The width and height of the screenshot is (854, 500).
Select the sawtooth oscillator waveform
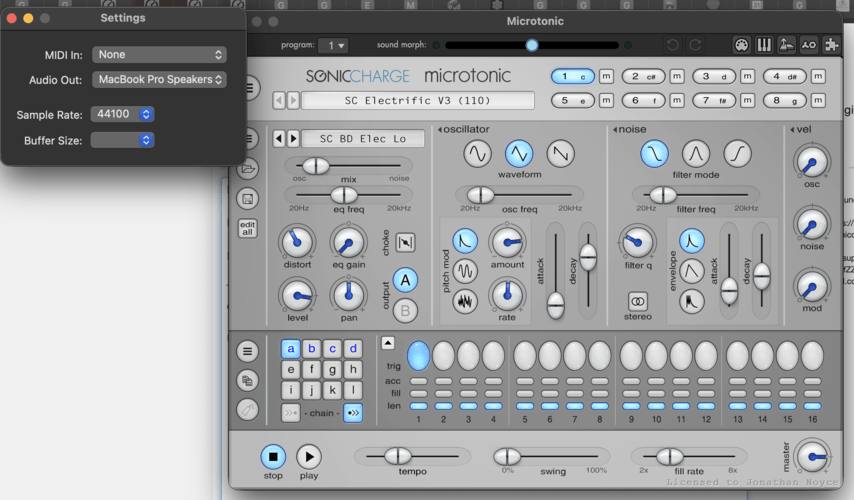pyautogui.click(x=560, y=154)
